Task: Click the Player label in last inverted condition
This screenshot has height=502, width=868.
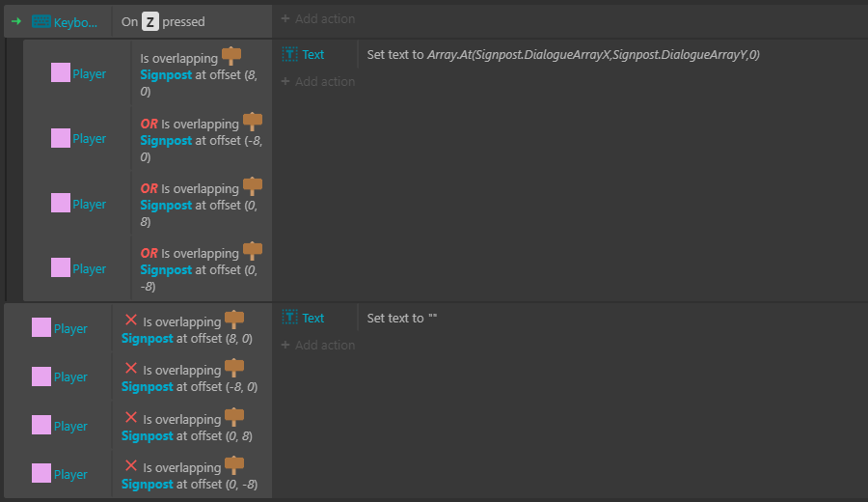Action: (x=70, y=474)
